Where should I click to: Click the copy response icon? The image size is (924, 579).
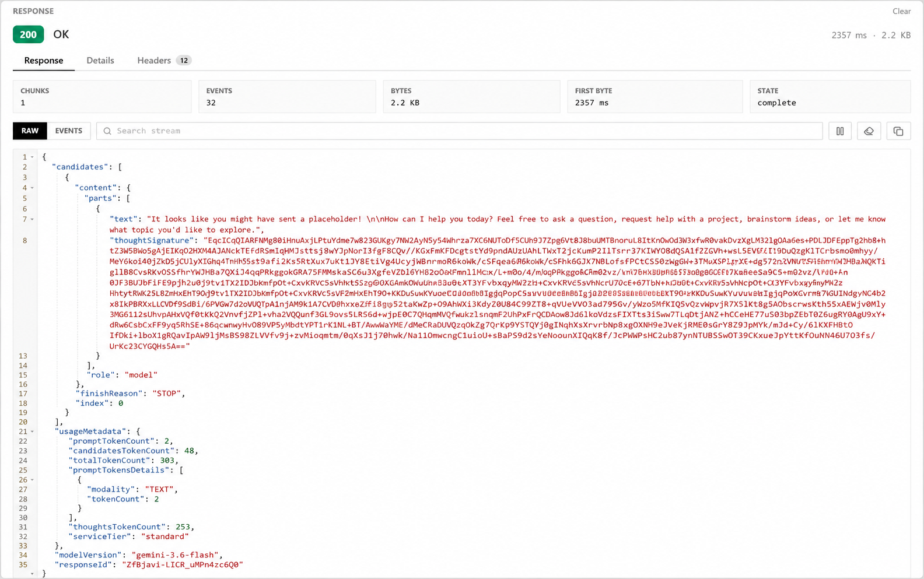[x=898, y=131]
